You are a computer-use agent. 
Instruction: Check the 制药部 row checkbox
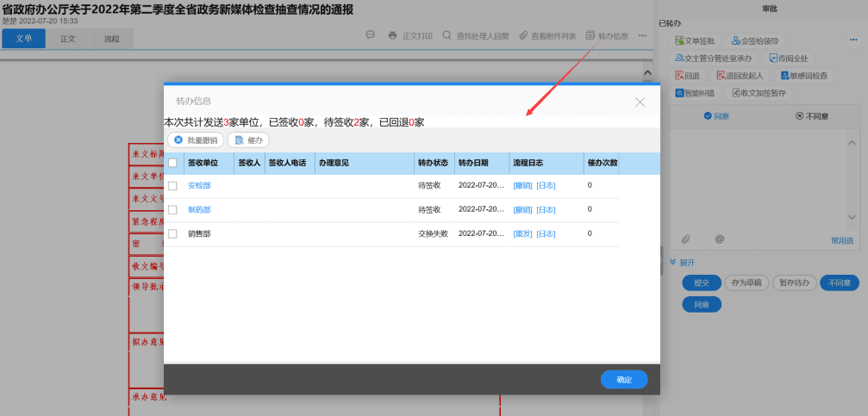pos(172,209)
